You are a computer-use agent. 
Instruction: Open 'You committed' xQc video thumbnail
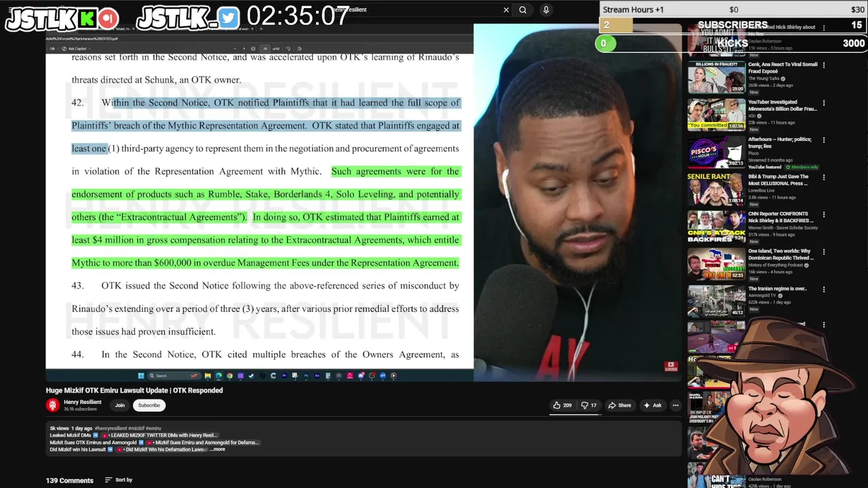coord(716,114)
